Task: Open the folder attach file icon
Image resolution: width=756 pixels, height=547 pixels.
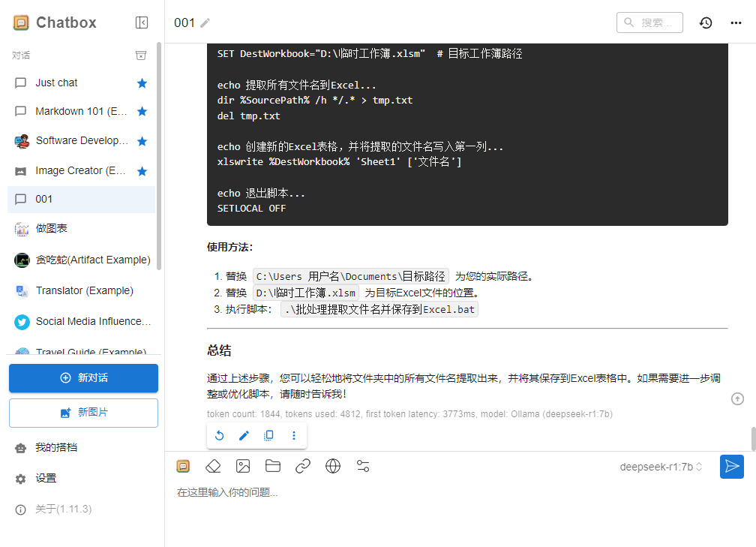Action: coord(273,467)
